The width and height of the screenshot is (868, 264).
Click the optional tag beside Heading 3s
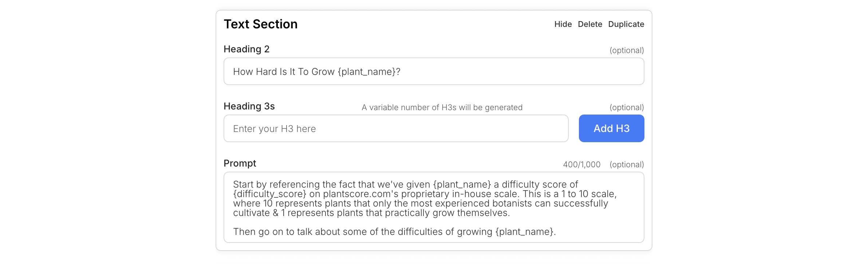pos(627,107)
